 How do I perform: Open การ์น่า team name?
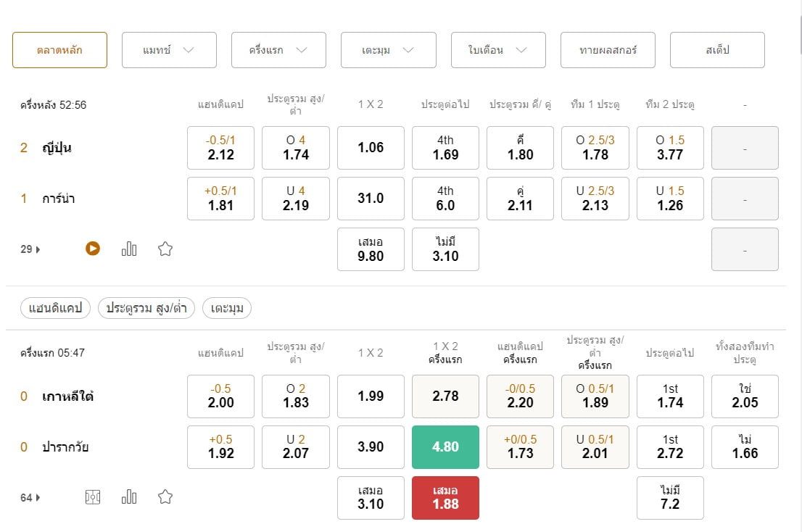coord(58,199)
